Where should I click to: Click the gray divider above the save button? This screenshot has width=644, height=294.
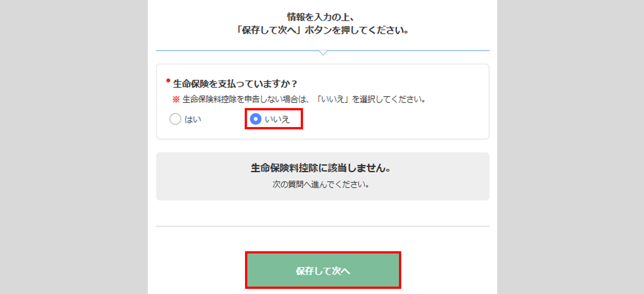tap(323, 226)
